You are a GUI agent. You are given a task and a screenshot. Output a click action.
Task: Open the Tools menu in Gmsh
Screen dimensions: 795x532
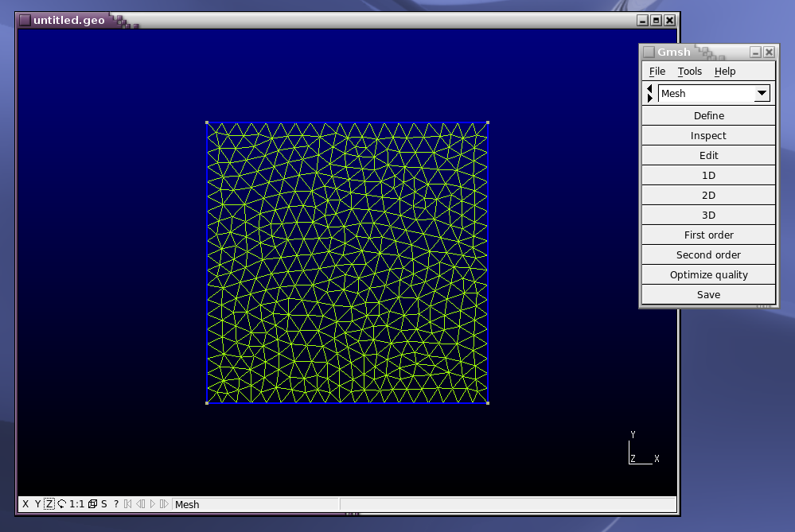pos(689,72)
